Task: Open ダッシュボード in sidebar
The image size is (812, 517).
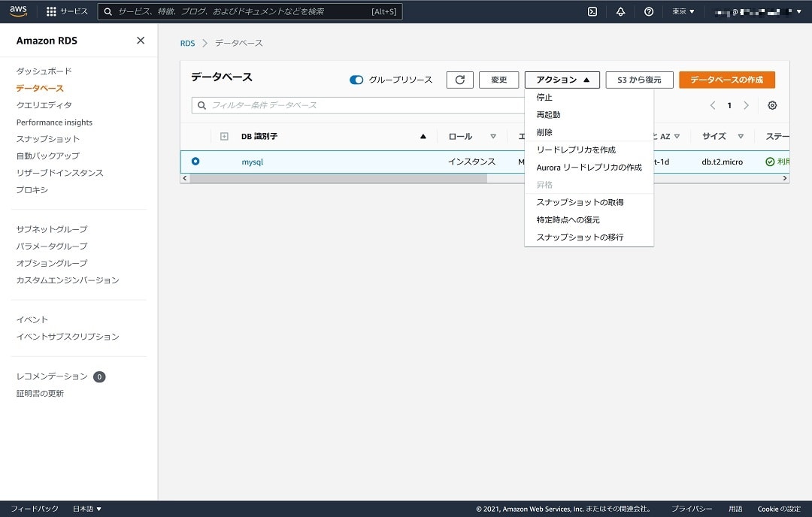Action: [x=44, y=71]
